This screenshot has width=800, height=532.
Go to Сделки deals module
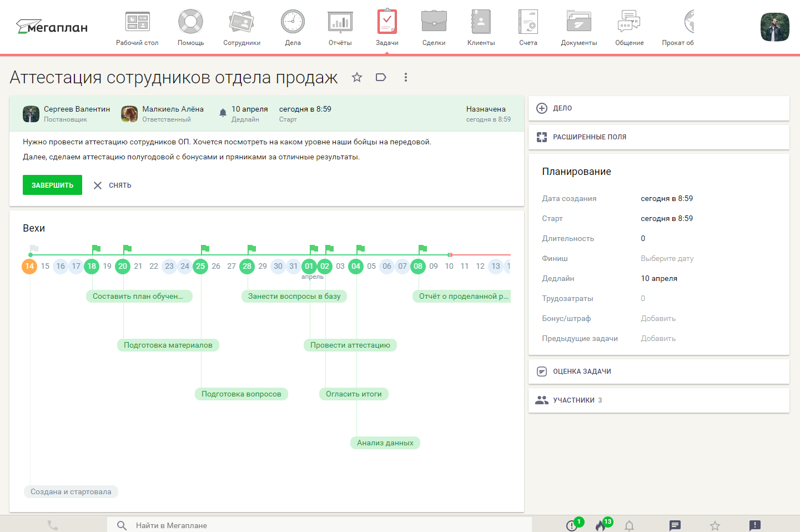434,28
